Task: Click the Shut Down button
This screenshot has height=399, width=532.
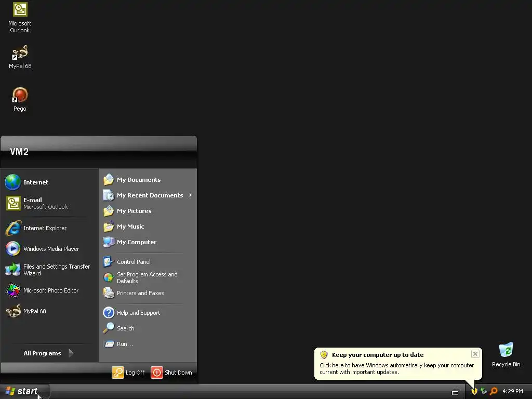Action: coord(171,372)
